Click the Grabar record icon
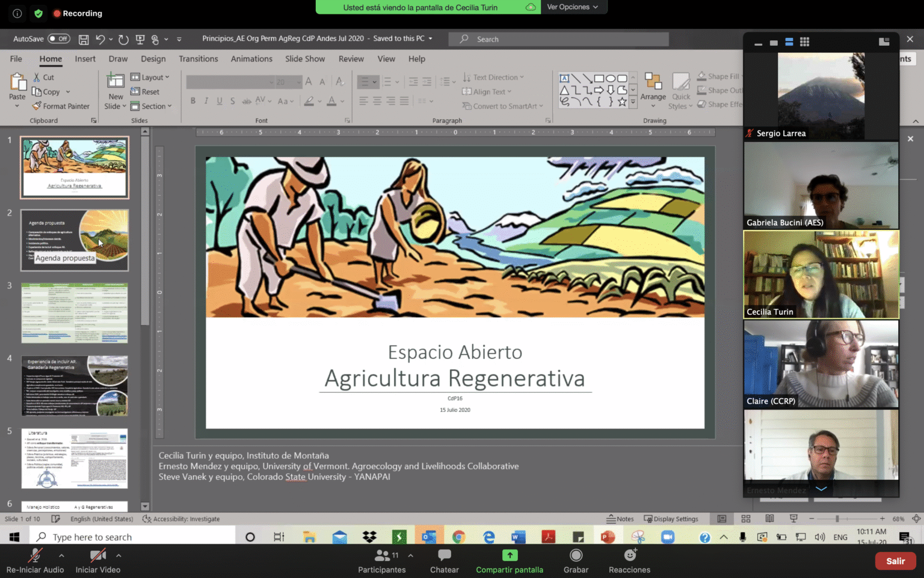Image resolution: width=924 pixels, height=578 pixels. pyautogui.click(x=576, y=555)
